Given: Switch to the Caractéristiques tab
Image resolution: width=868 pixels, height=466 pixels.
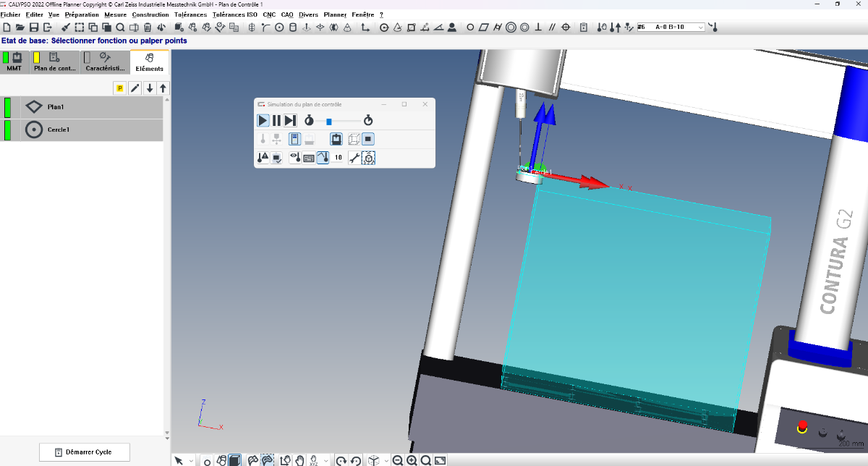Looking at the screenshot, I should pyautogui.click(x=106, y=62).
